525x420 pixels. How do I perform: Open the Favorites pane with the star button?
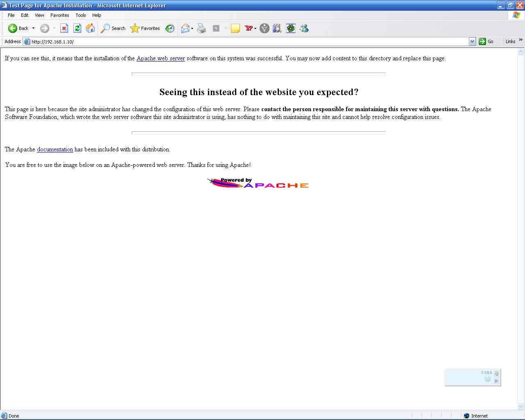tap(145, 28)
